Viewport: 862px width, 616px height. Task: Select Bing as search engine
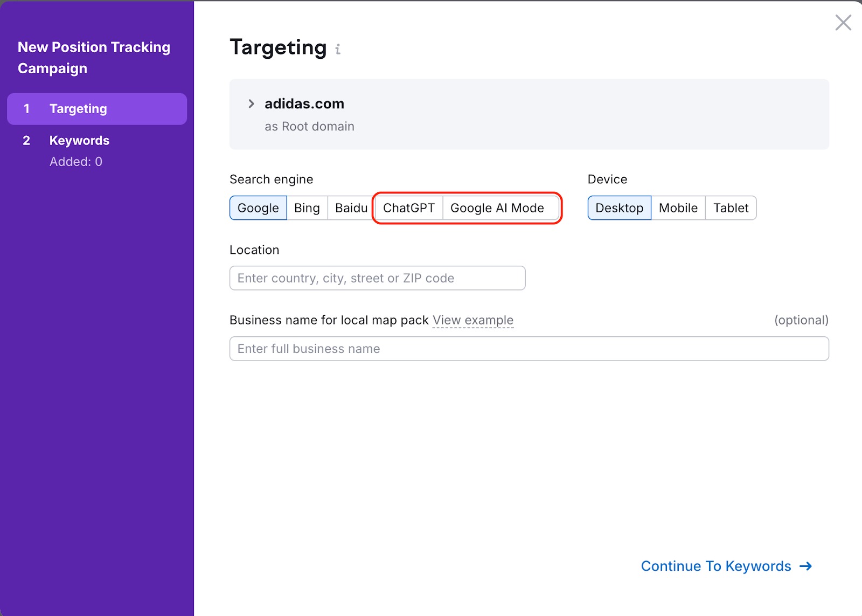pos(307,208)
